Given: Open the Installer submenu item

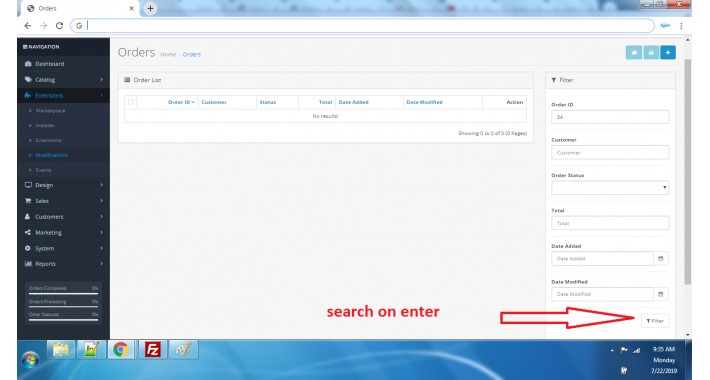Looking at the screenshot, I should click(45, 125).
